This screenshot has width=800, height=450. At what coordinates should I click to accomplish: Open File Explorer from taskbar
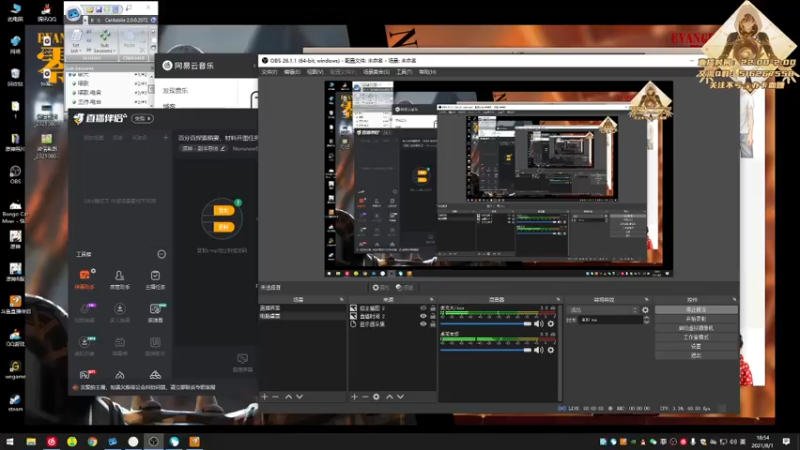31,441
